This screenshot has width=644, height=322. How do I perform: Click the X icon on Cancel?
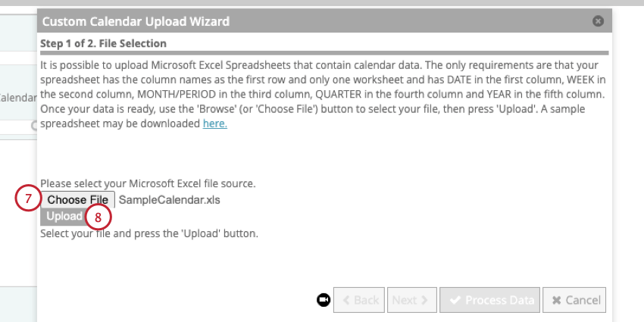pyautogui.click(x=556, y=300)
